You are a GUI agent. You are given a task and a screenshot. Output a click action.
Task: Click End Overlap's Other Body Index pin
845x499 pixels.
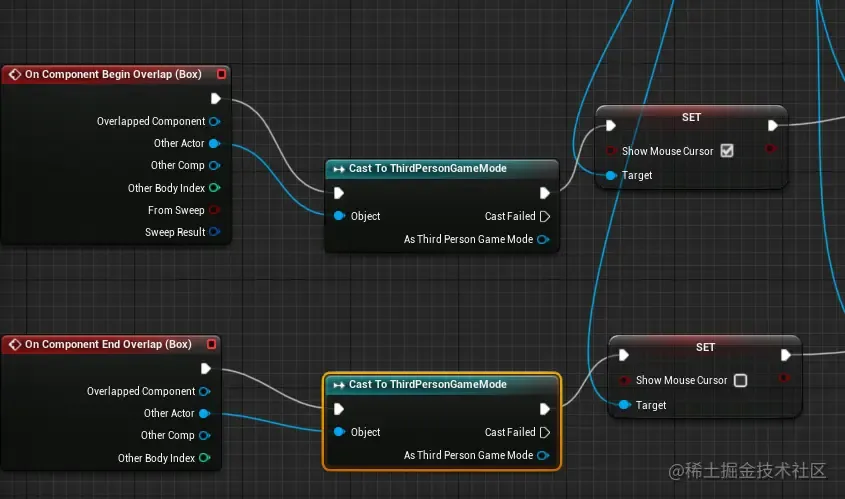[205, 458]
